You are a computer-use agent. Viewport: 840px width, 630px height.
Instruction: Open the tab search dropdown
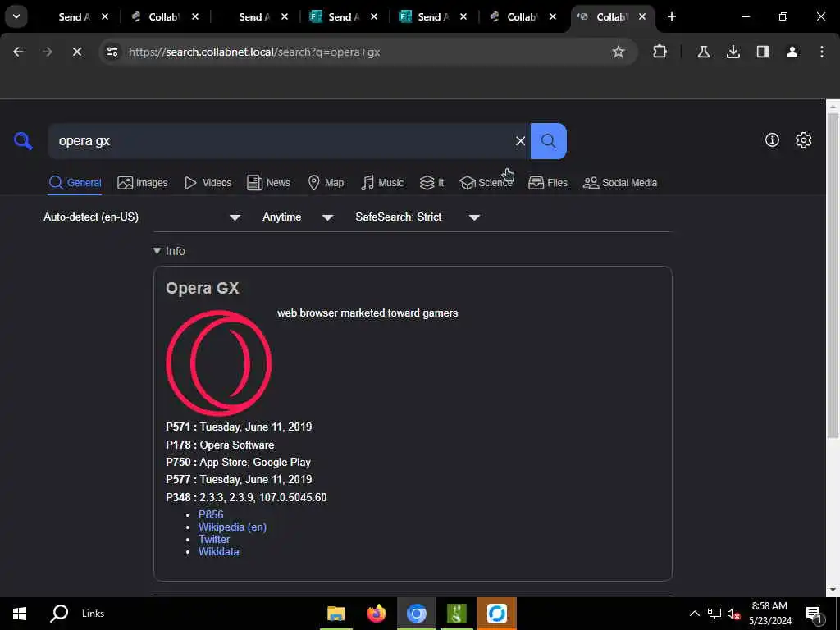16,16
